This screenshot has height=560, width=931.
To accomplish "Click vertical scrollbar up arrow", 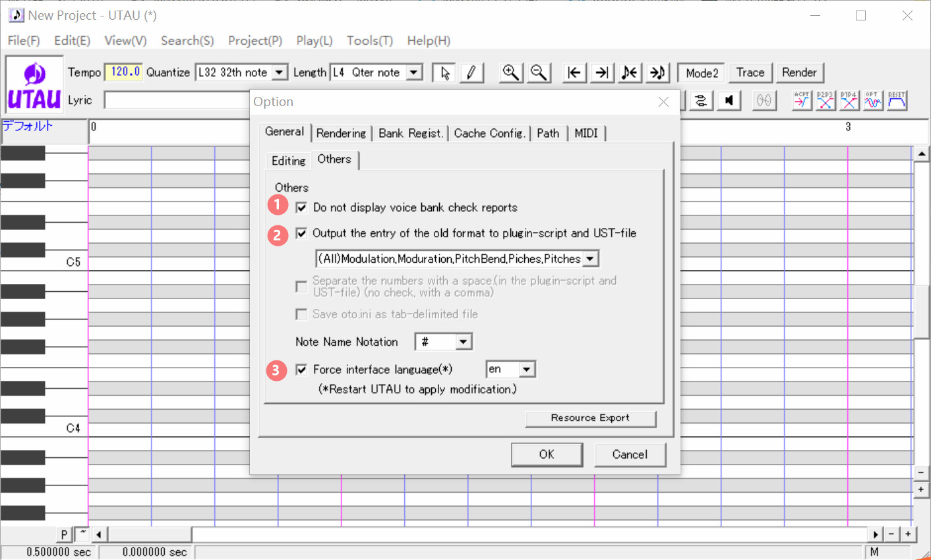I will tap(921, 154).
